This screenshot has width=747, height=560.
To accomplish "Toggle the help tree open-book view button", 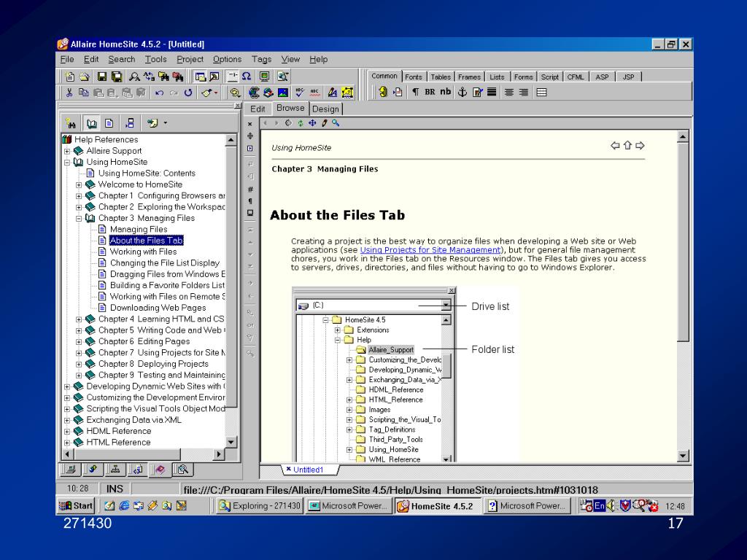I will 91,123.
